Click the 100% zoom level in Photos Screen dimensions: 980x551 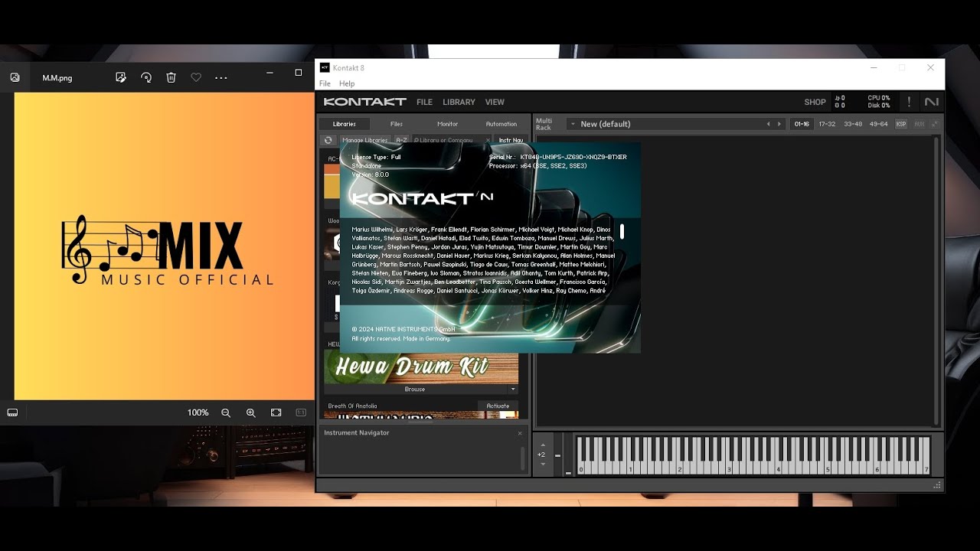click(198, 412)
